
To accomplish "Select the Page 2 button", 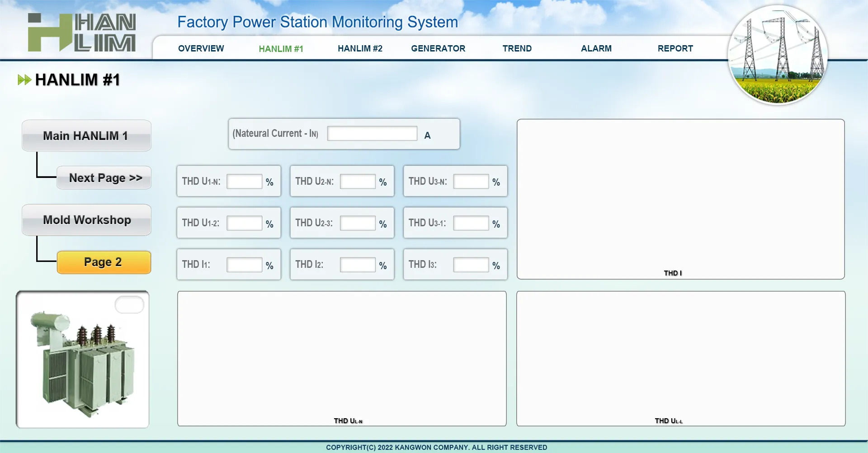I will [x=104, y=262].
